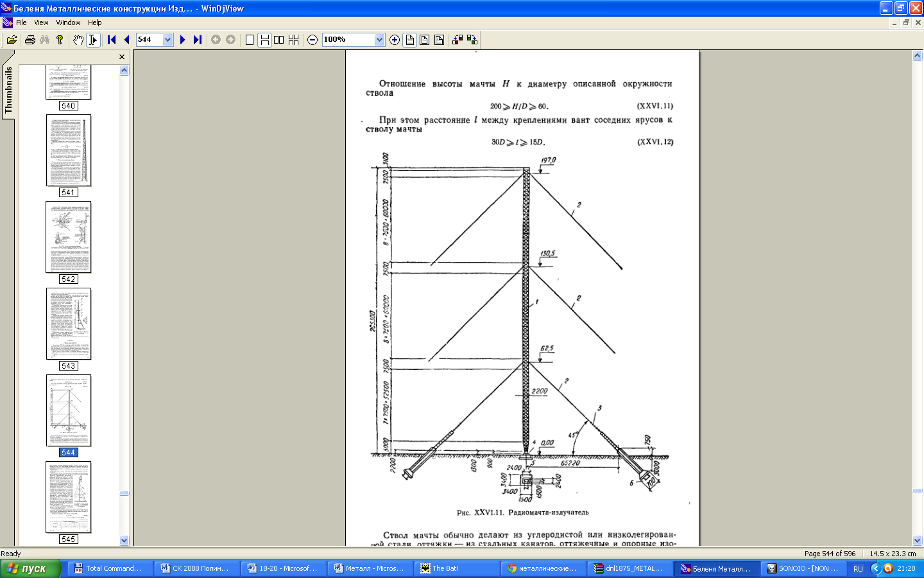Image resolution: width=924 pixels, height=578 pixels.
Task: Select page 540 thumbnail
Action: (x=69, y=82)
